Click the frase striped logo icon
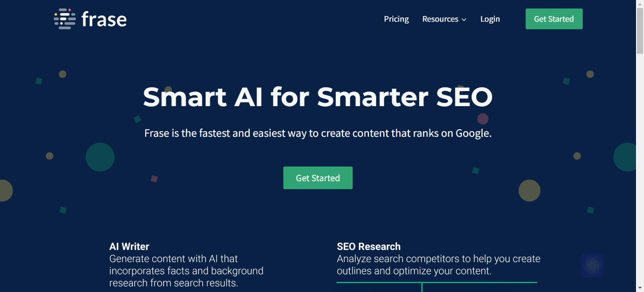 pyautogui.click(x=65, y=19)
